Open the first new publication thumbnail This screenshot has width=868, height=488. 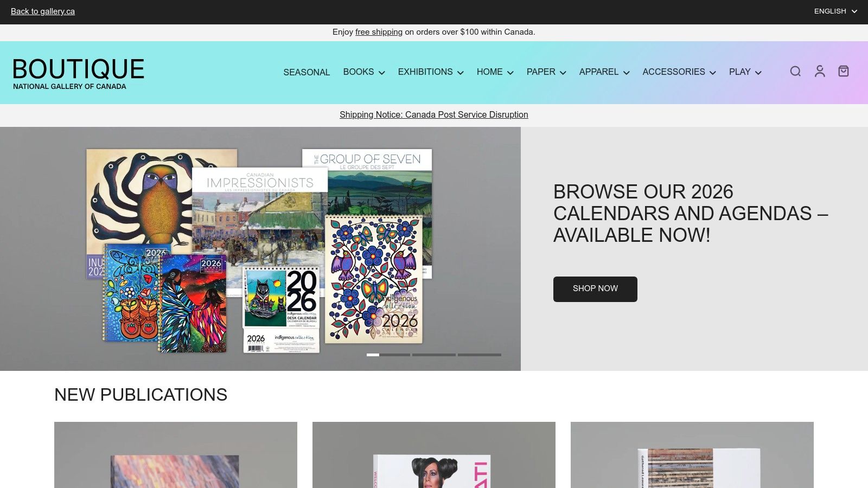tap(176, 455)
